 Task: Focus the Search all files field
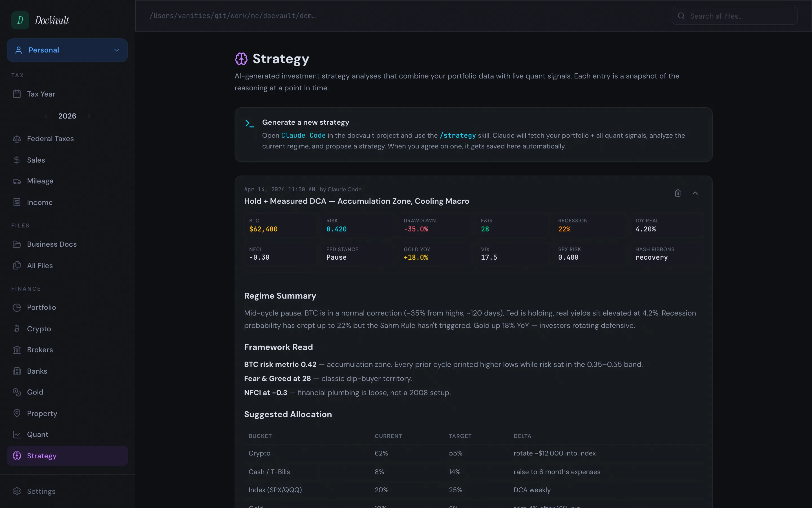[734, 16]
